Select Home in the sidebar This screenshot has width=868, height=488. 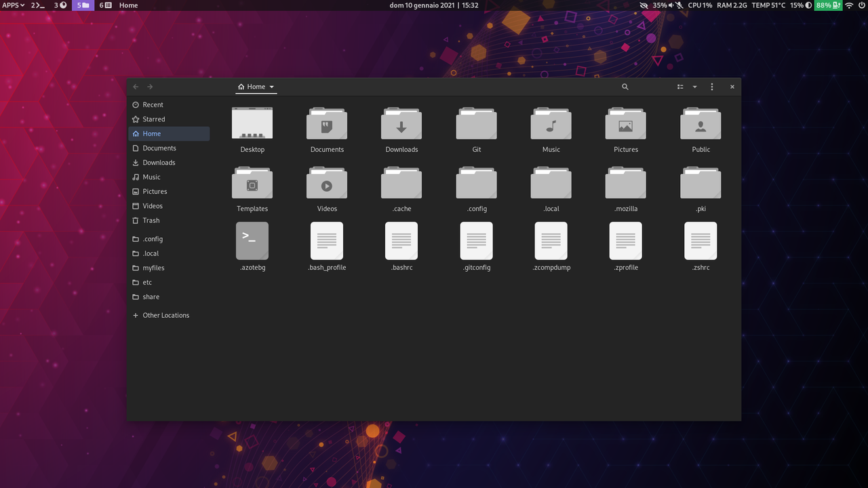(169, 134)
